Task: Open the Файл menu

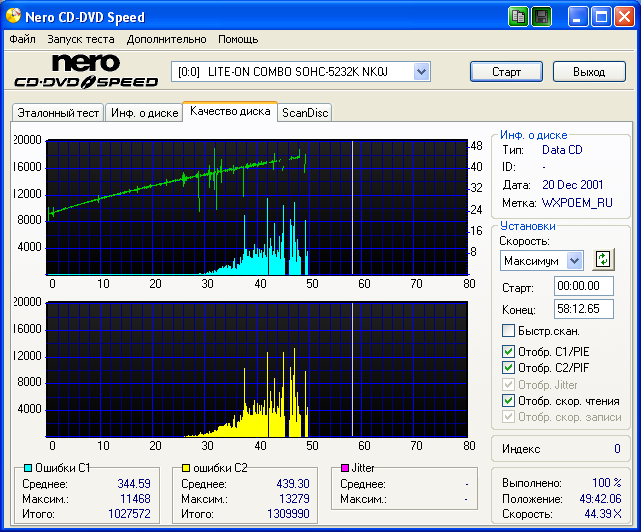Action: [22, 39]
